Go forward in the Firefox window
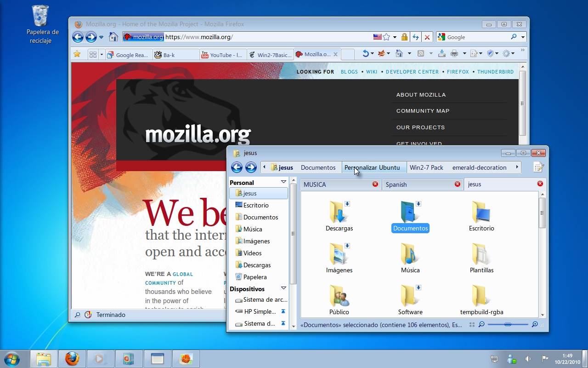This screenshot has height=368, width=588. 91,37
